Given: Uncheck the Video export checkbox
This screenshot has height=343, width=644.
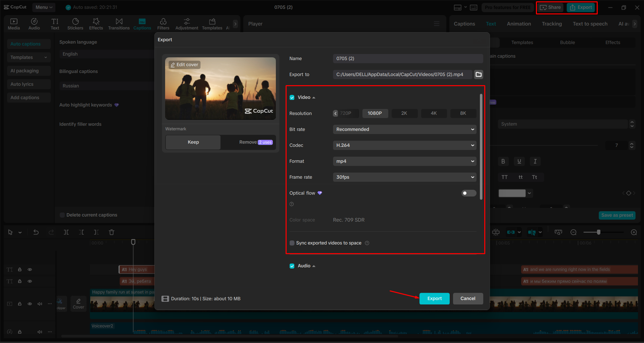Looking at the screenshot, I should point(292,97).
